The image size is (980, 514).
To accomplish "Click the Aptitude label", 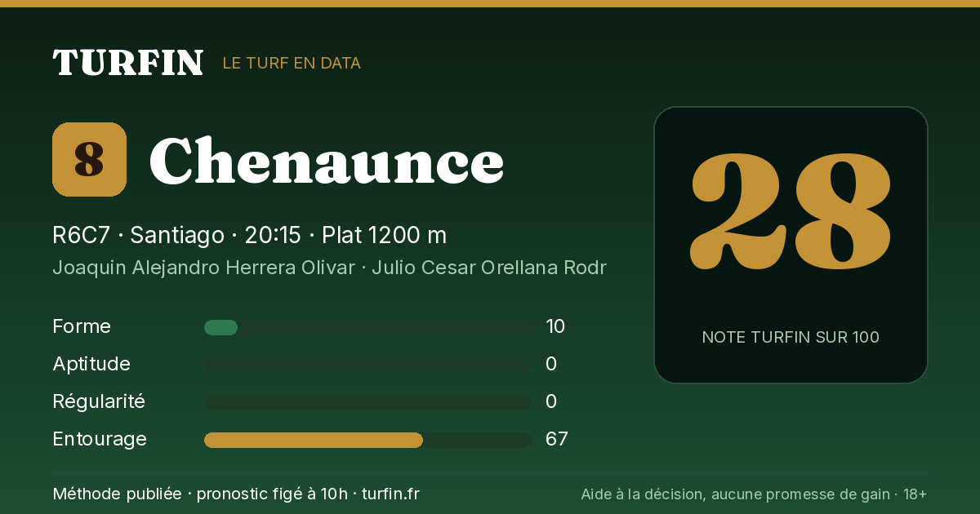I will point(91,364).
